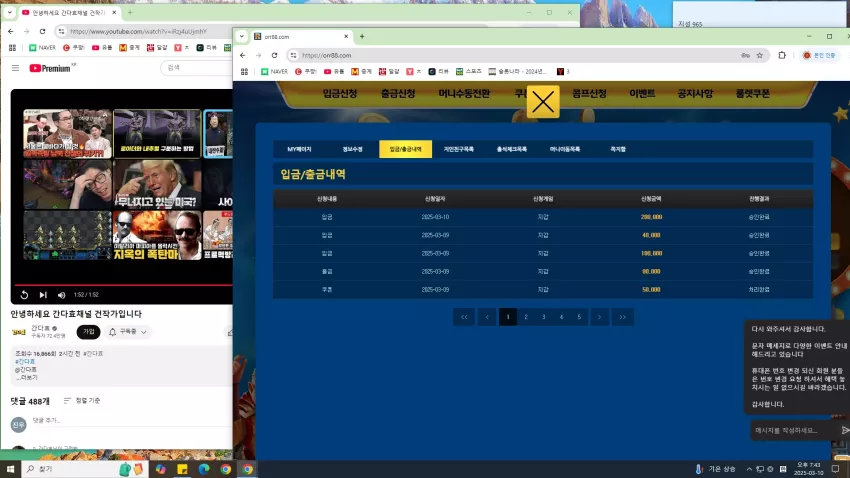
Task: Open the 입금신청 menu item
Action: point(340,94)
